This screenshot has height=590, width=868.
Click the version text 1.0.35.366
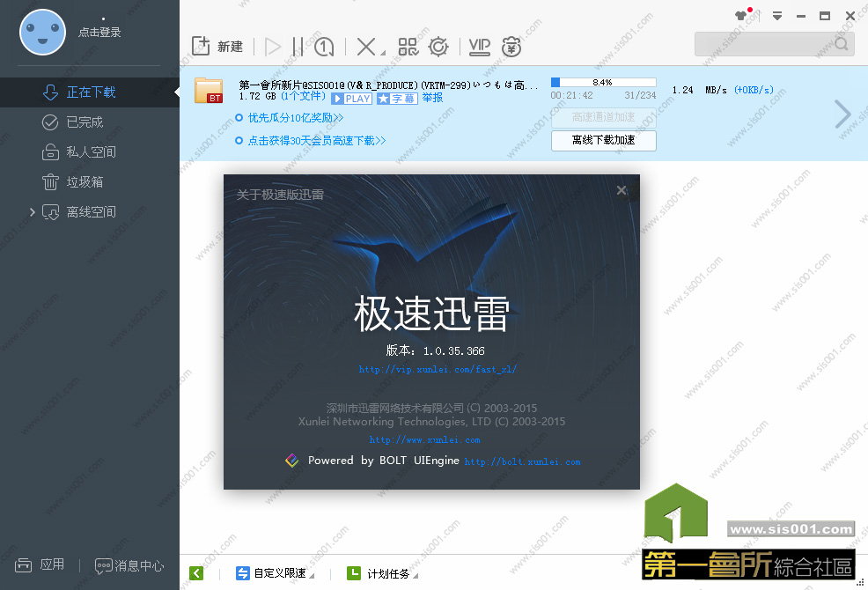click(454, 350)
